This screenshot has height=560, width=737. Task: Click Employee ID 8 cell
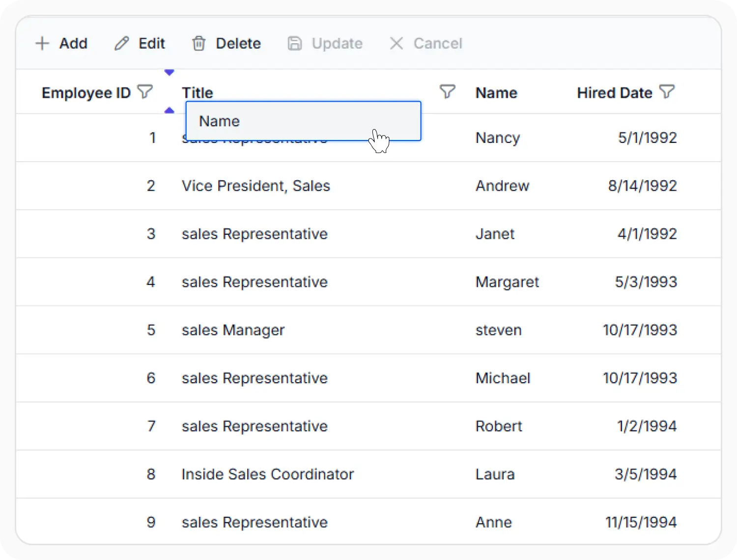pos(151,475)
